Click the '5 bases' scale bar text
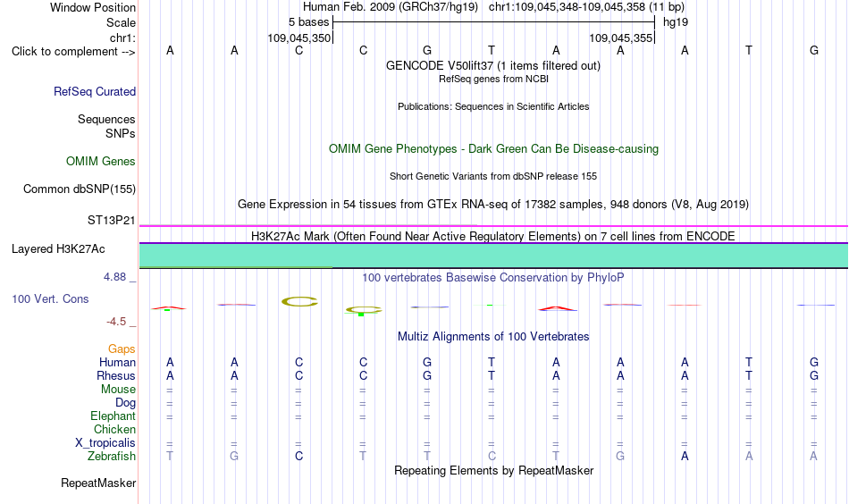 pyautogui.click(x=308, y=22)
